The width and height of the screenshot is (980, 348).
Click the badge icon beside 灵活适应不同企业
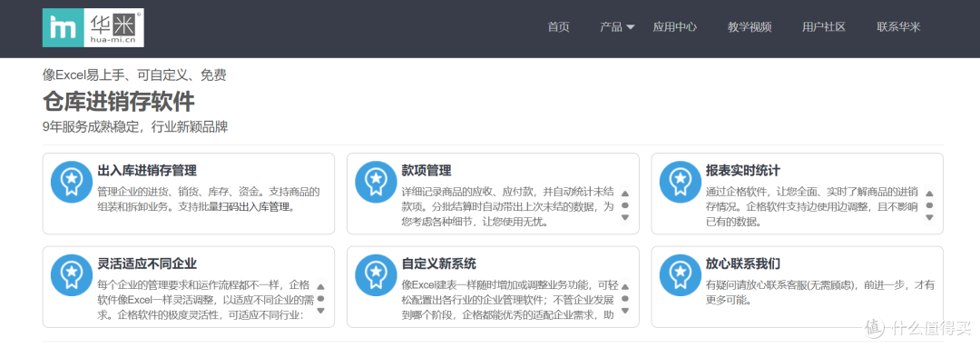[x=72, y=274]
